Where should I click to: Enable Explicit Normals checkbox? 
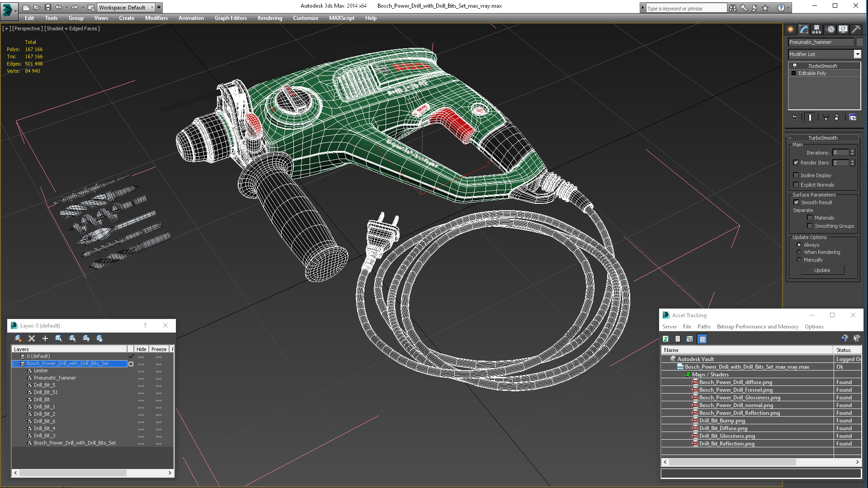coord(796,185)
